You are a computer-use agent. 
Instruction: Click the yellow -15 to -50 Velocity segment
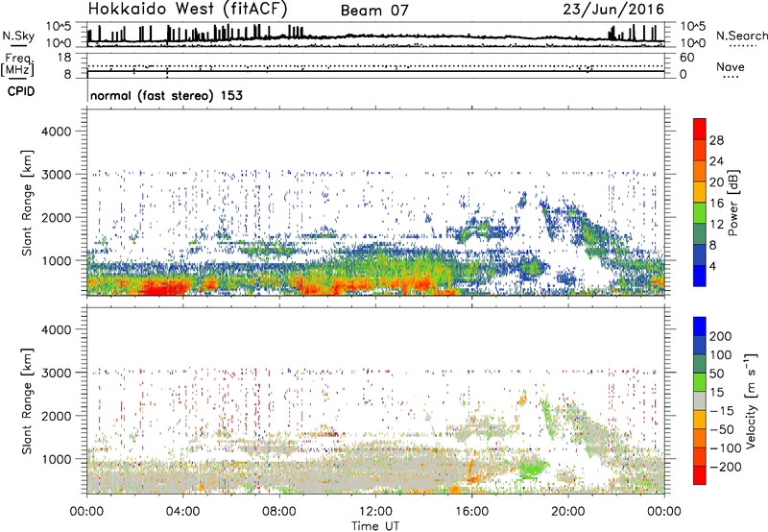tap(700, 420)
